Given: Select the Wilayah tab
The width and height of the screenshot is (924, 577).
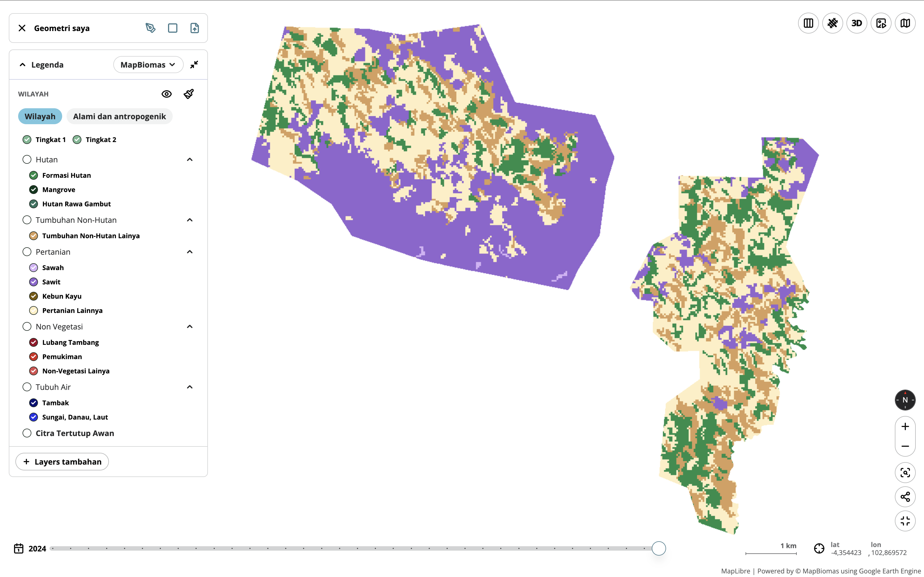Looking at the screenshot, I should tap(40, 116).
